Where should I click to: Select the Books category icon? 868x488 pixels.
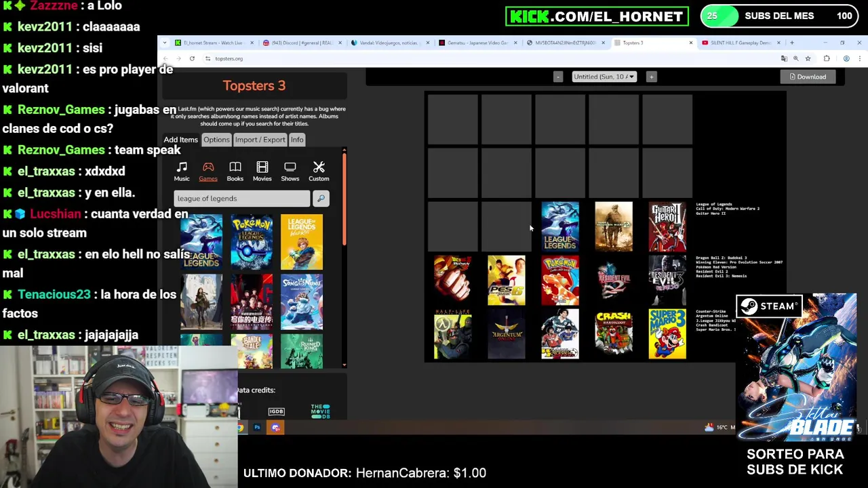pos(235,171)
